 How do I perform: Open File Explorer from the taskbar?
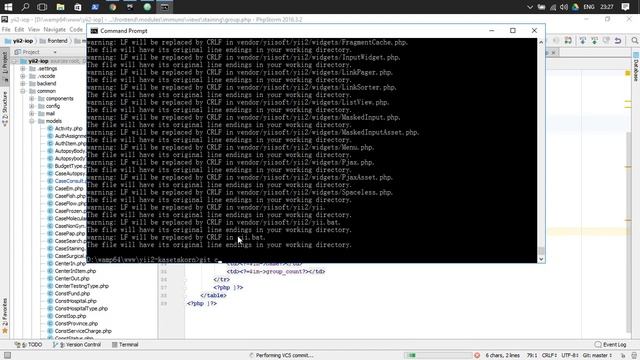coord(60,7)
